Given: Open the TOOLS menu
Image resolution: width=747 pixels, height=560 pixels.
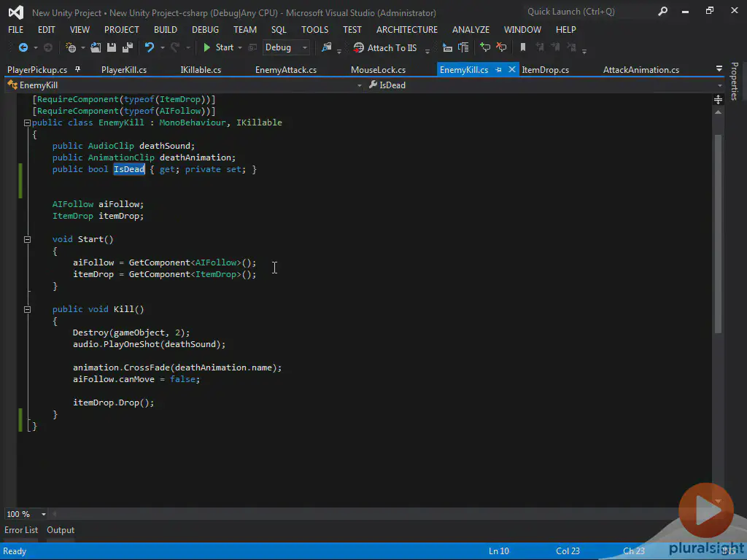Looking at the screenshot, I should [x=315, y=29].
